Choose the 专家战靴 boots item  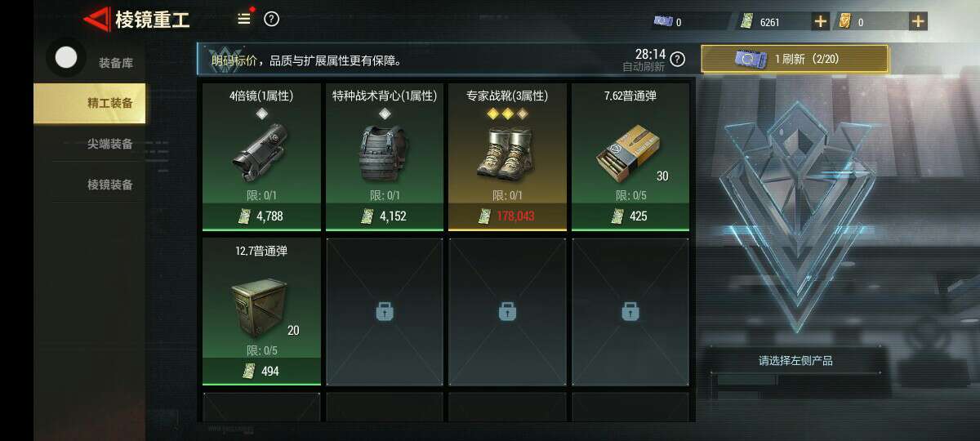click(507, 156)
